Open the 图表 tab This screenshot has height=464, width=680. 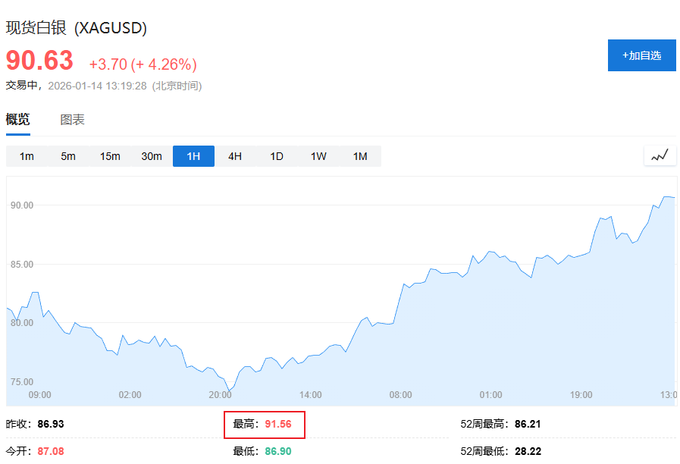pos(72,120)
